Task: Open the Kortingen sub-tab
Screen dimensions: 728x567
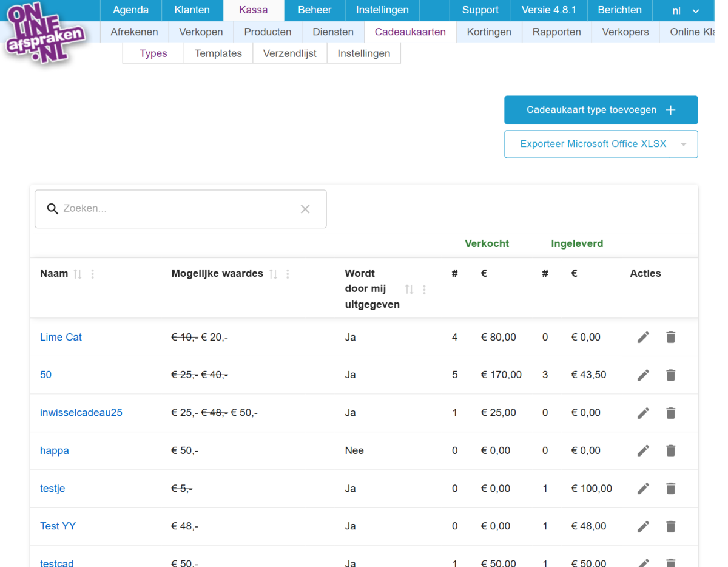Action: 489,32
